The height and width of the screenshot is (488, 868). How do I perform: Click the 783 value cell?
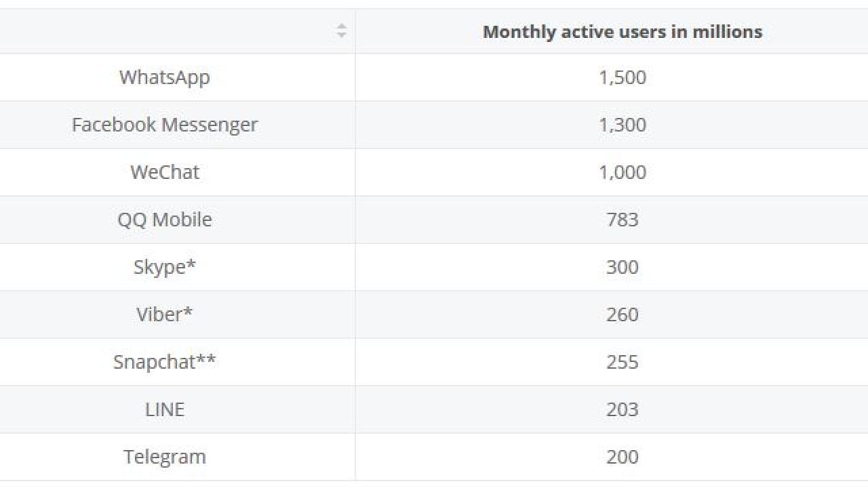tap(623, 220)
